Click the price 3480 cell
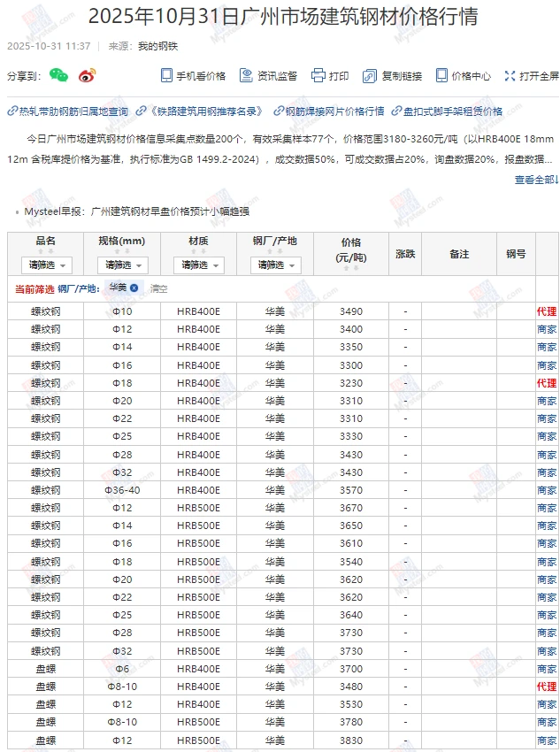 [x=351, y=687]
